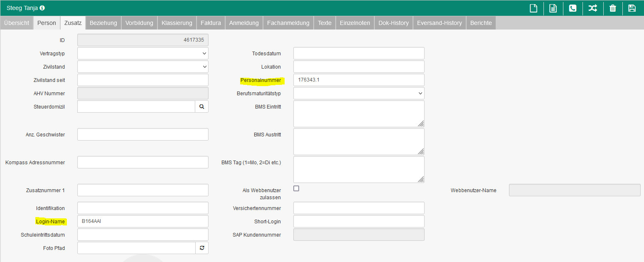
Task: Go to the Einzelnoten tab
Action: (355, 23)
